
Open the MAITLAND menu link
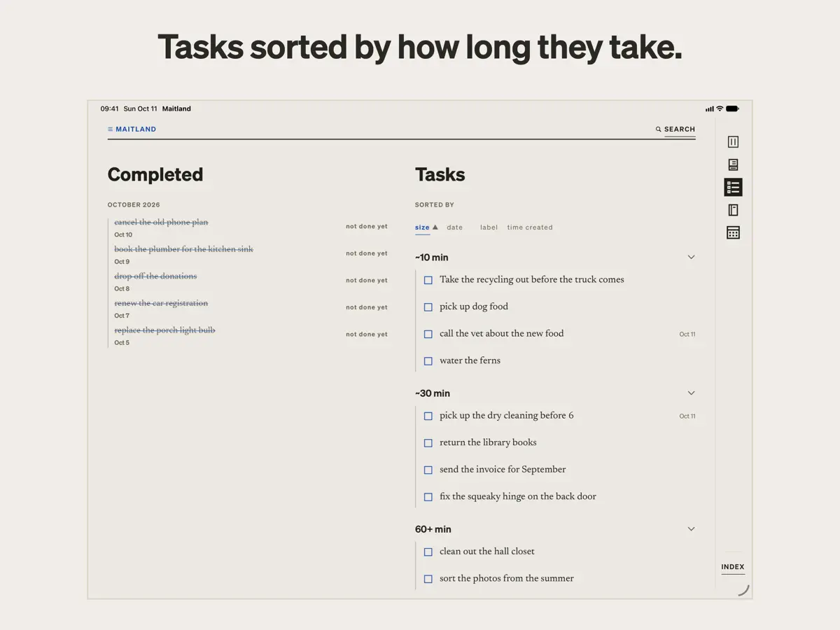(x=136, y=129)
